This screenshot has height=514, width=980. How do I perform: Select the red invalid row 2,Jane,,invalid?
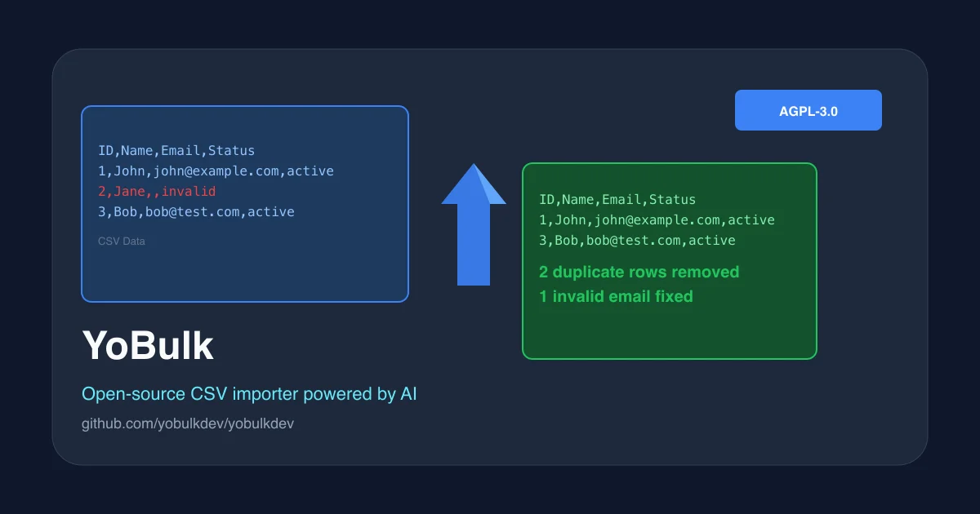point(157,191)
